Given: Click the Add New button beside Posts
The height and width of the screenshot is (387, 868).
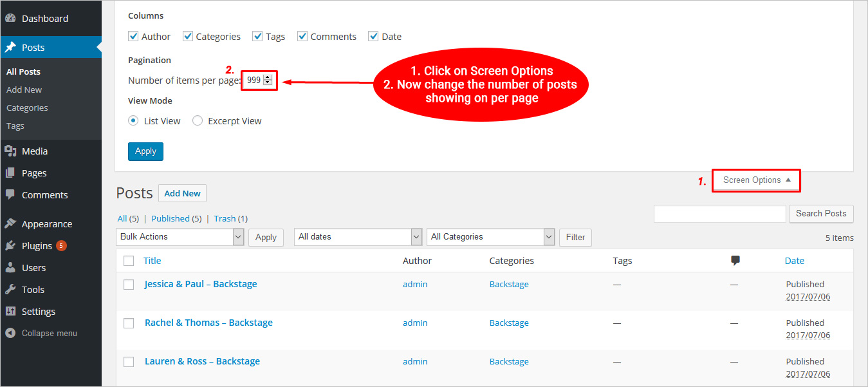Looking at the screenshot, I should [182, 194].
